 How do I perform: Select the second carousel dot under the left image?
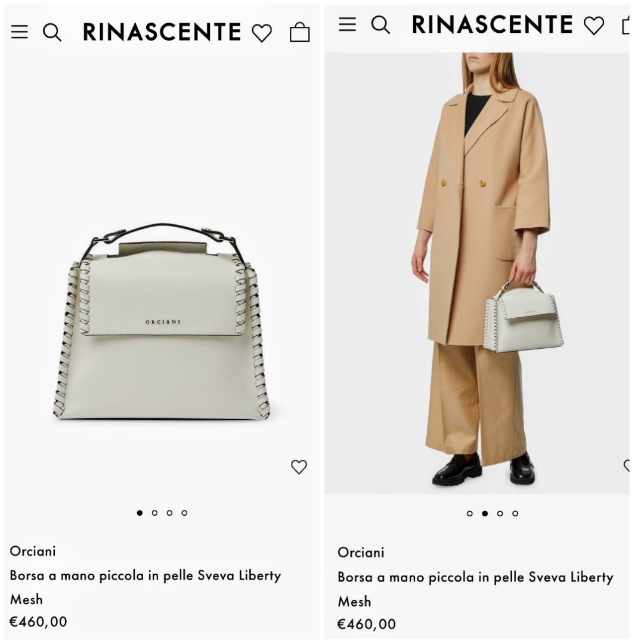[154, 513]
